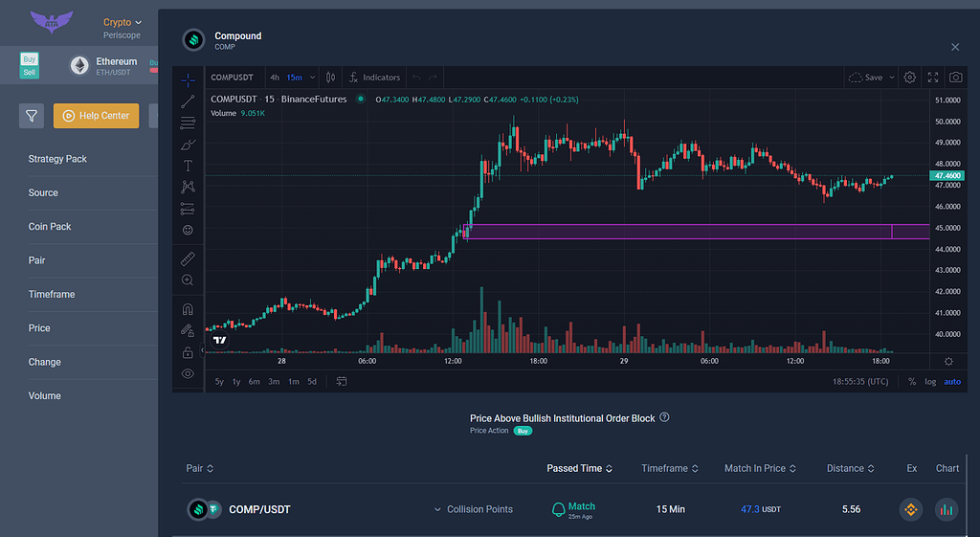Select the trend line drawing tool
Viewport: 980px width, 537px height.
pos(188,101)
